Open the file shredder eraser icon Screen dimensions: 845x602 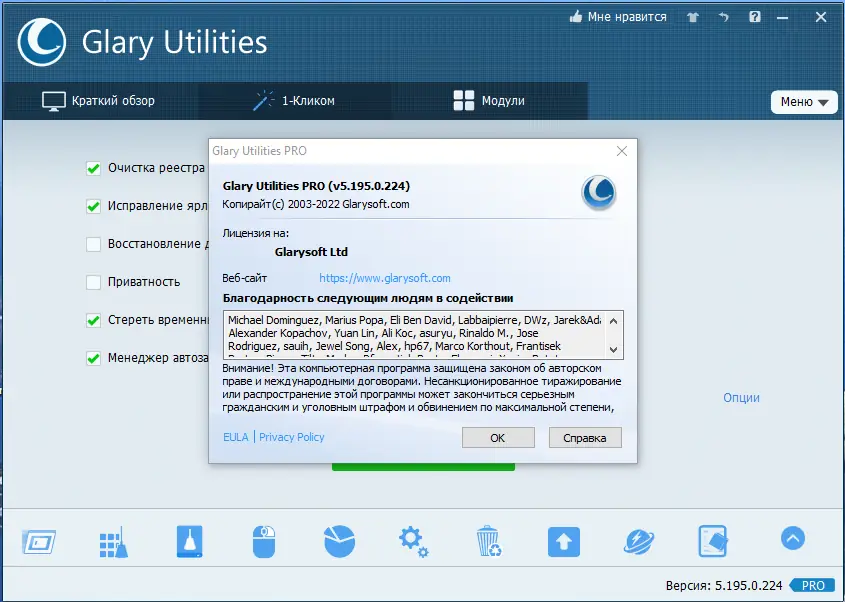[x=713, y=541]
